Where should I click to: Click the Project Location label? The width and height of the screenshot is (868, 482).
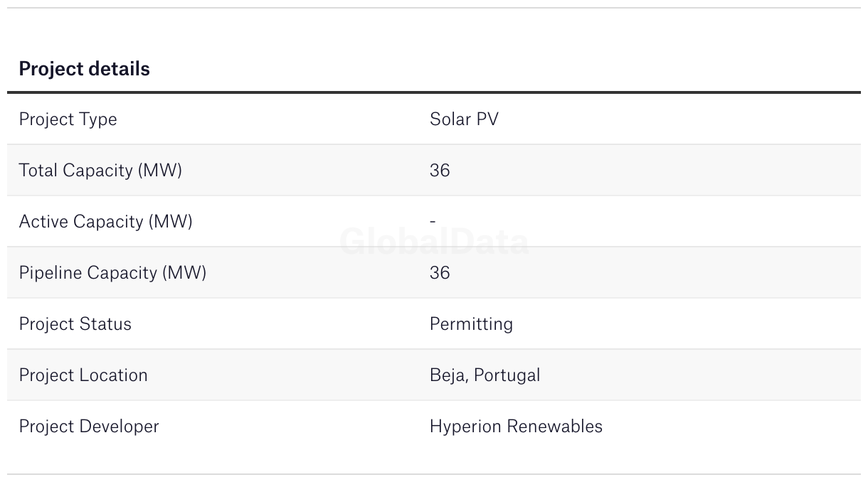tap(83, 375)
